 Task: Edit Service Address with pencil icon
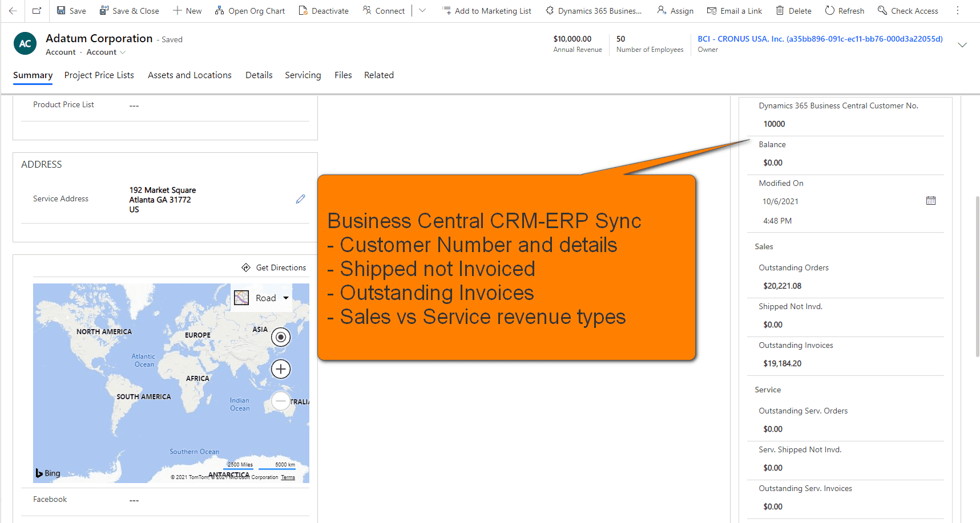pyautogui.click(x=300, y=199)
